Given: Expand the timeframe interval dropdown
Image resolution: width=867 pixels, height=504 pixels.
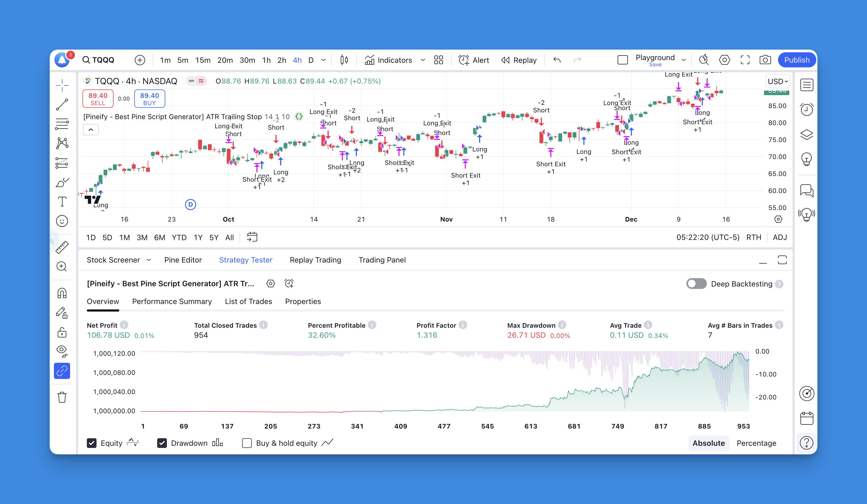Looking at the screenshot, I should (324, 60).
